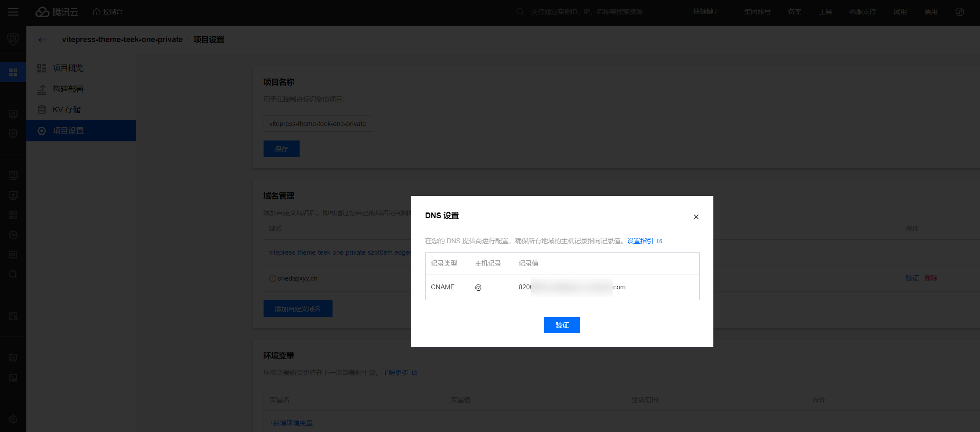Go to 控制台 home
980x432 pixels.
pos(108,12)
